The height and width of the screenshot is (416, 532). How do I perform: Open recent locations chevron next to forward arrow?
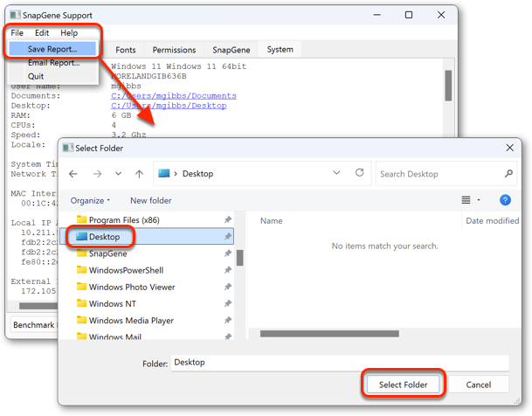118,174
